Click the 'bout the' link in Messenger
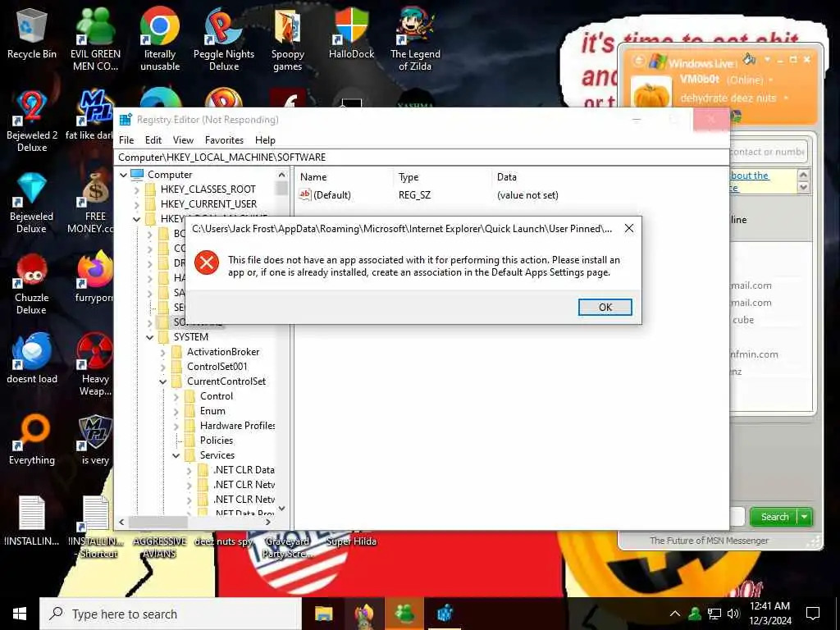The width and height of the screenshot is (840, 630). [750, 176]
